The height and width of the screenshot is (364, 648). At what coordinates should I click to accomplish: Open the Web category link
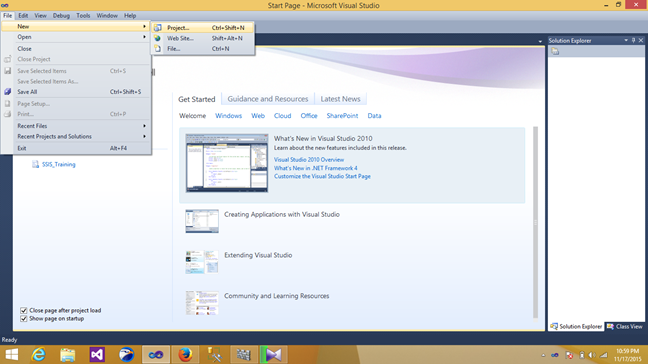258,116
